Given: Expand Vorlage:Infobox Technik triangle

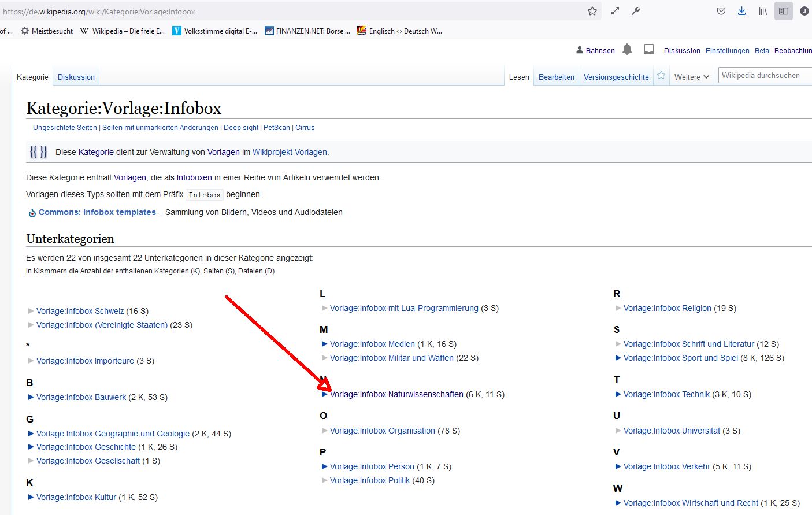Looking at the screenshot, I should (618, 394).
